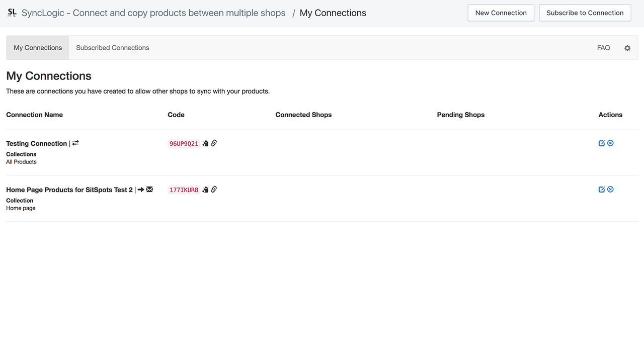Screen dimensions: 644x362
Task: Click Subscribe to Connection
Action: pos(585,13)
